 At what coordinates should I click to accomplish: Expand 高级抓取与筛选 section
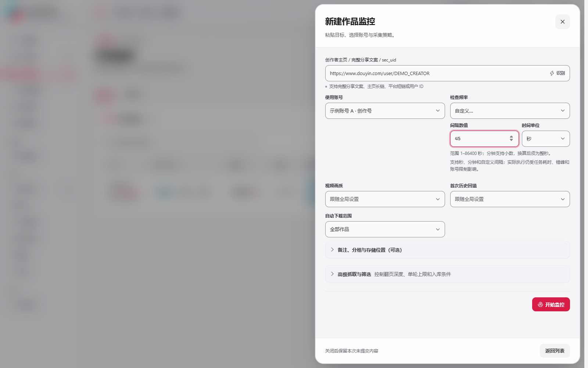(447, 274)
